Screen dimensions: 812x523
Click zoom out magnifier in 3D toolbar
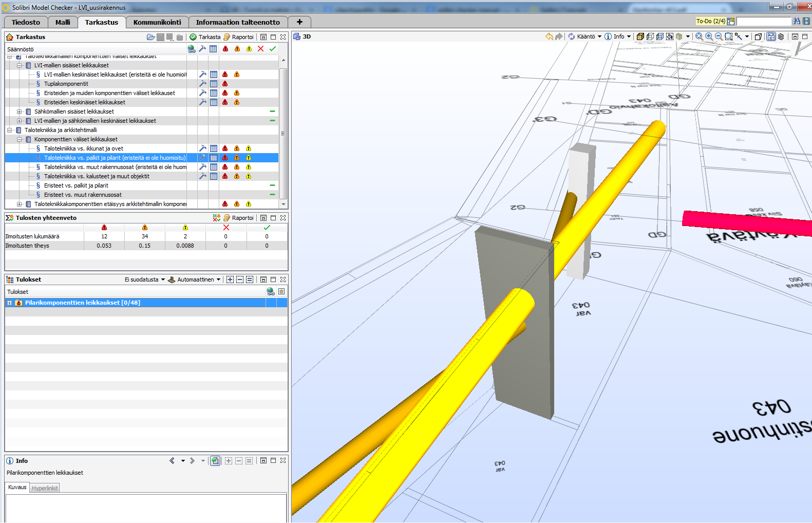719,36
